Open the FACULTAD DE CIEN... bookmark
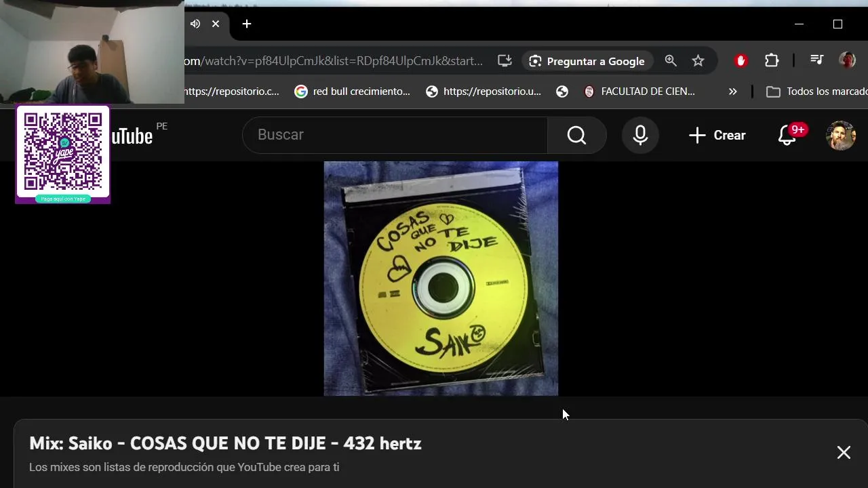 point(639,91)
